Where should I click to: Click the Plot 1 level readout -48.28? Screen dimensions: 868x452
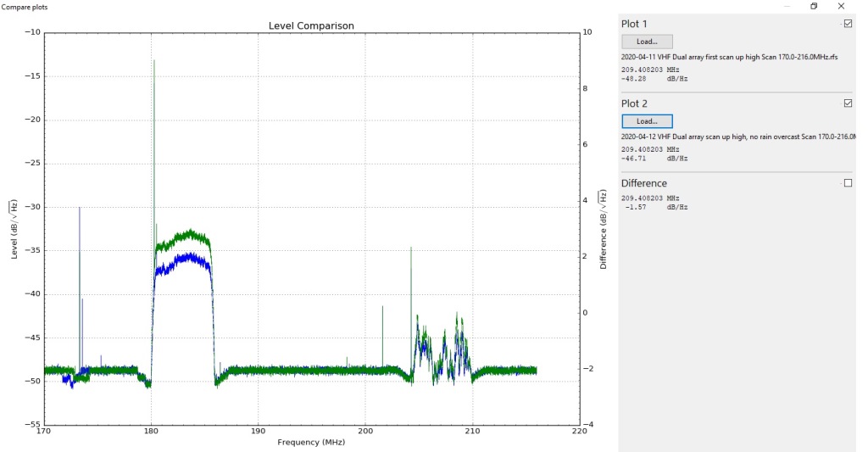(x=634, y=78)
